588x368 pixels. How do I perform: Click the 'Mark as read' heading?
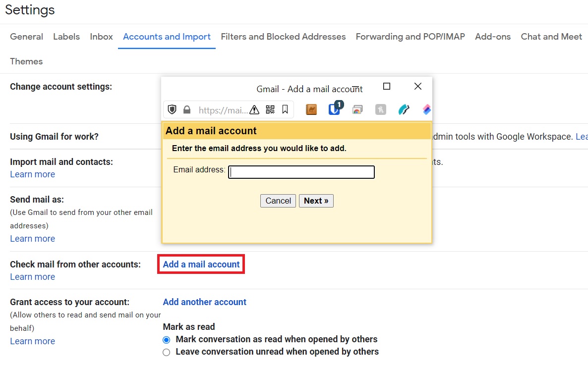[x=189, y=327]
